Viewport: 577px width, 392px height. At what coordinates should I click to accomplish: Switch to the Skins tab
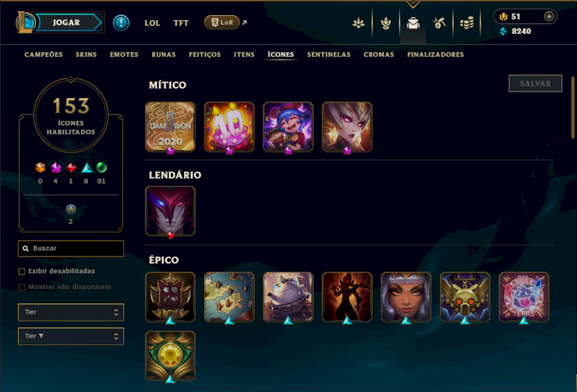86,55
